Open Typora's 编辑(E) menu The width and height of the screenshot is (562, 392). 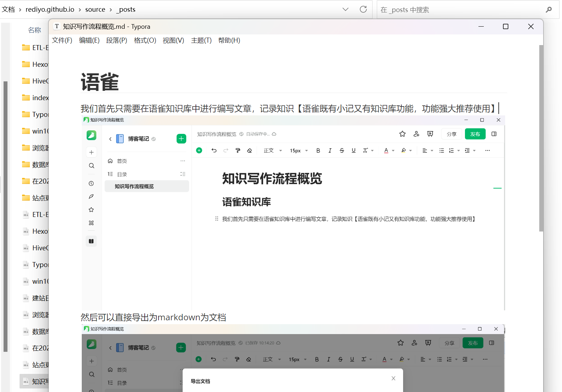pyautogui.click(x=89, y=40)
